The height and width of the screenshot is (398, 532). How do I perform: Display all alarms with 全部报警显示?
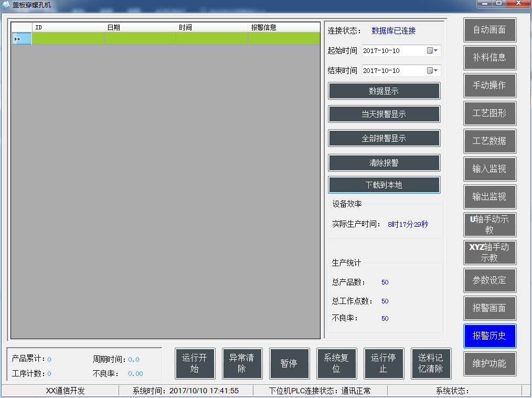384,139
